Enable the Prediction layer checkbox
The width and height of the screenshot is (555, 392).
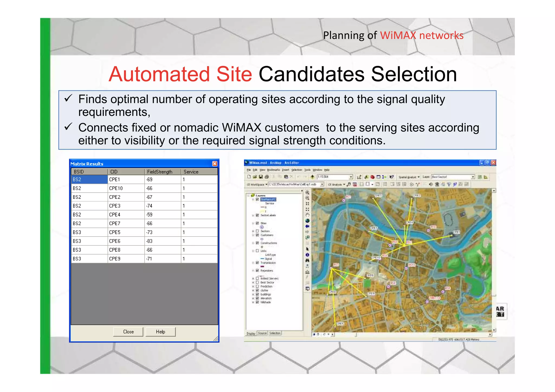[257, 286]
